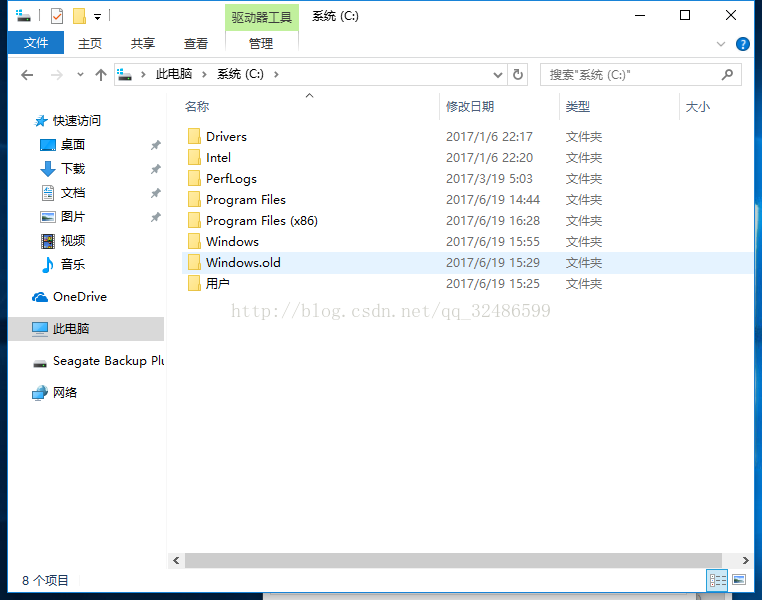The height and width of the screenshot is (600, 762).
Task: Open the Help question mark icon
Action: [742, 44]
